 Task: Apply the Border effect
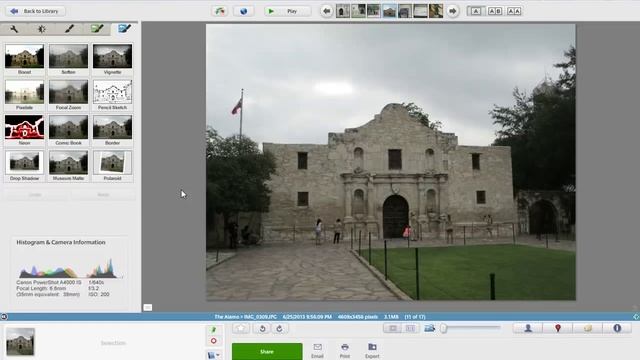[x=112, y=130]
